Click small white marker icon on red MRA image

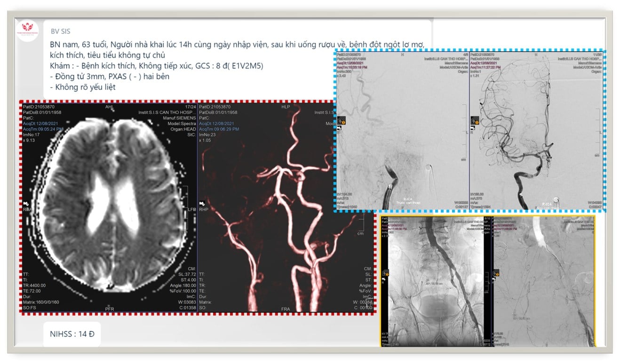click(202, 202)
